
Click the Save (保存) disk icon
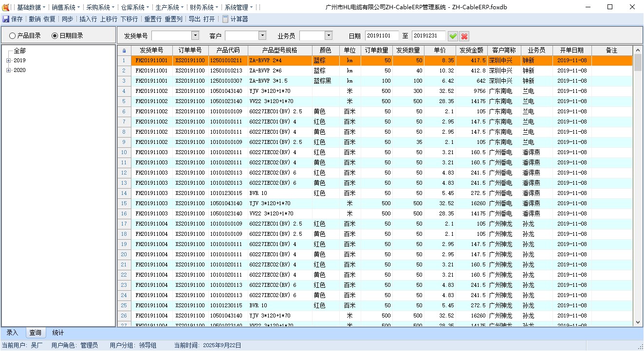(6, 19)
